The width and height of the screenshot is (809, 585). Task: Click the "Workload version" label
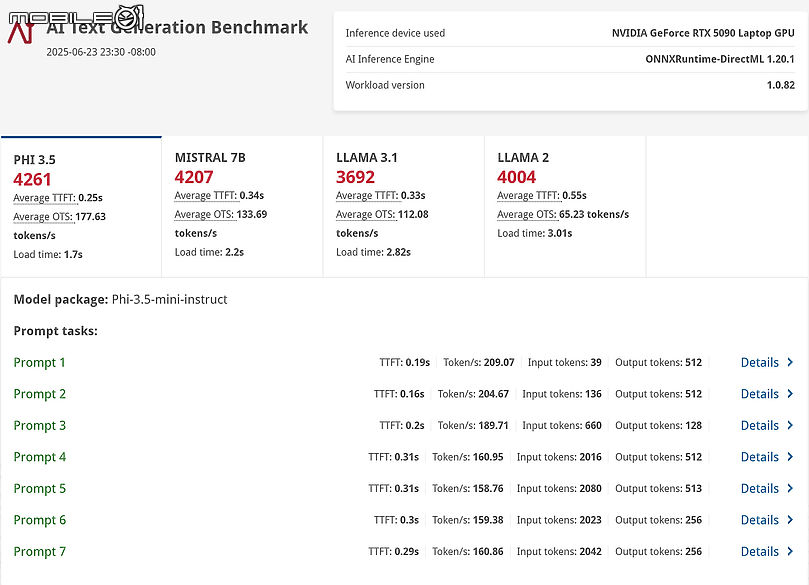pos(385,85)
